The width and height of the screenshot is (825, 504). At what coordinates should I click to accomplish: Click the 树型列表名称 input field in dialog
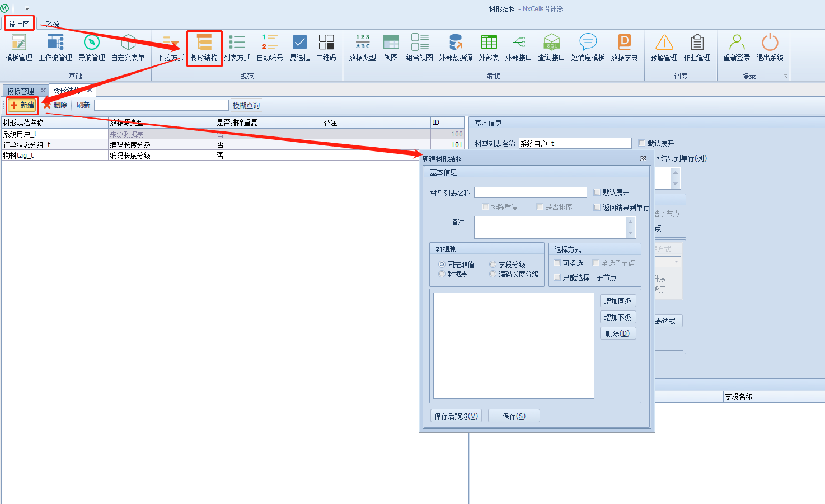coord(530,192)
